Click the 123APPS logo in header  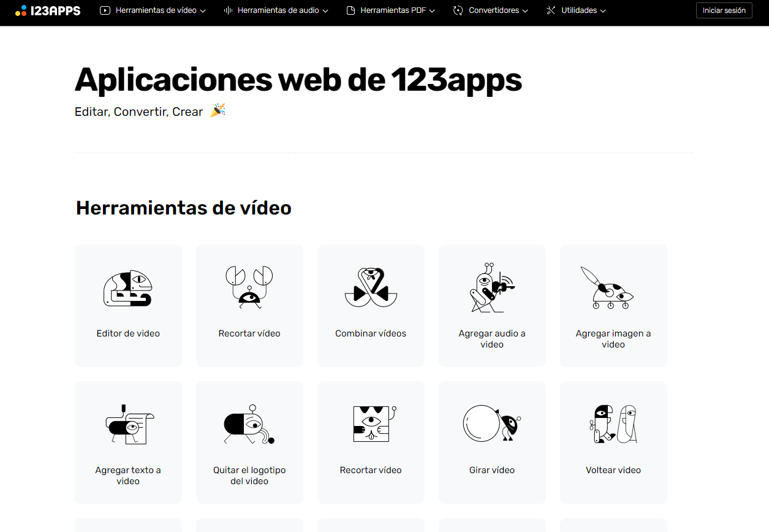click(48, 10)
